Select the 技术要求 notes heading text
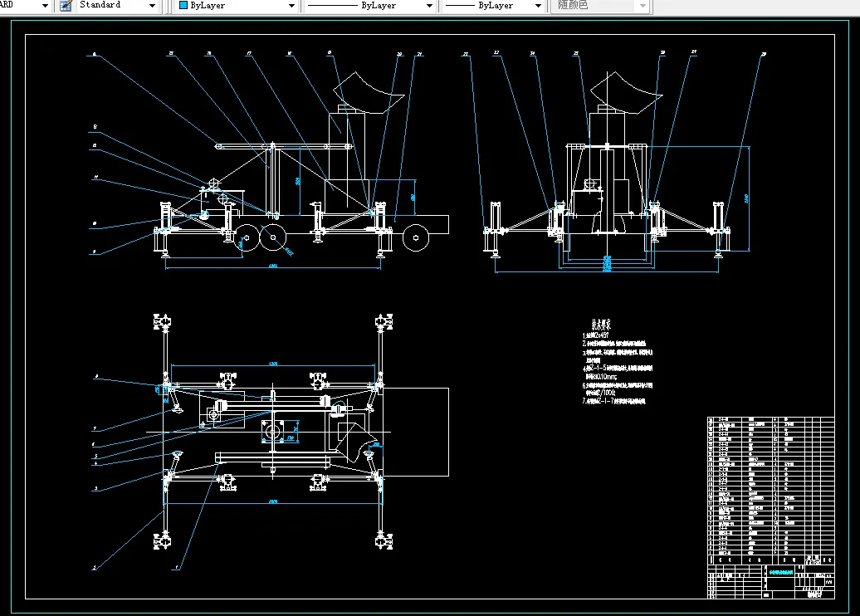 (601, 324)
